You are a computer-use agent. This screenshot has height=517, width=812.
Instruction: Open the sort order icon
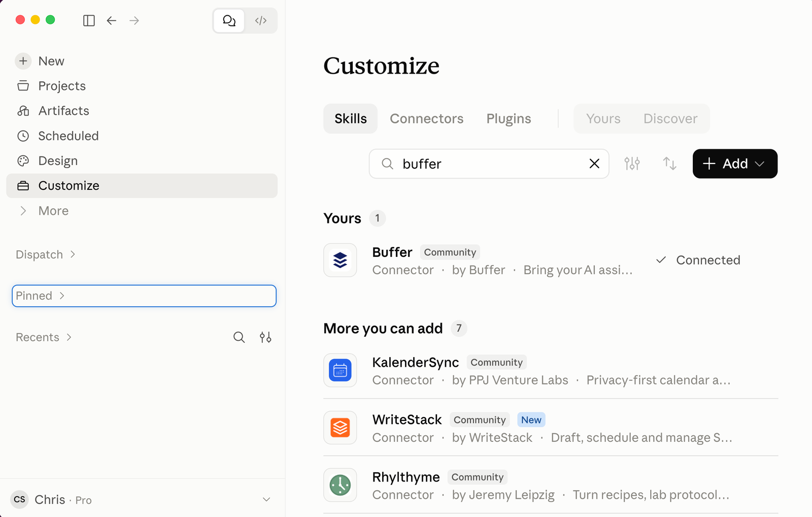tap(669, 164)
